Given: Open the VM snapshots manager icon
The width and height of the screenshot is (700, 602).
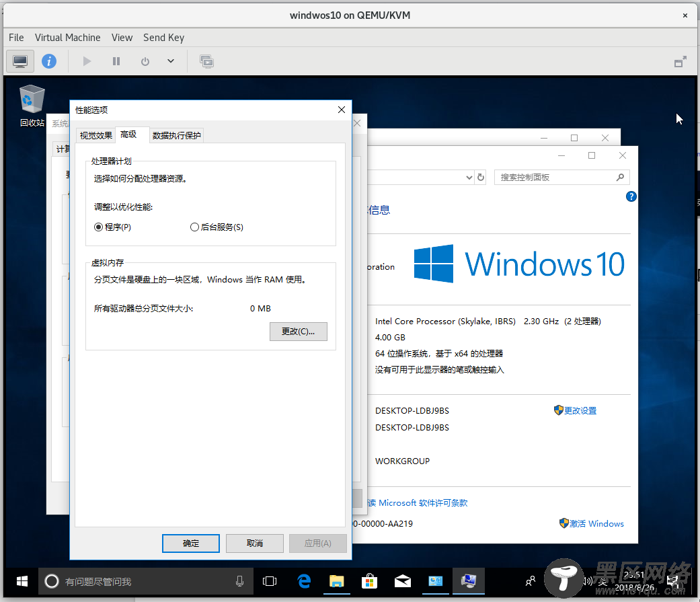Looking at the screenshot, I should [206, 61].
